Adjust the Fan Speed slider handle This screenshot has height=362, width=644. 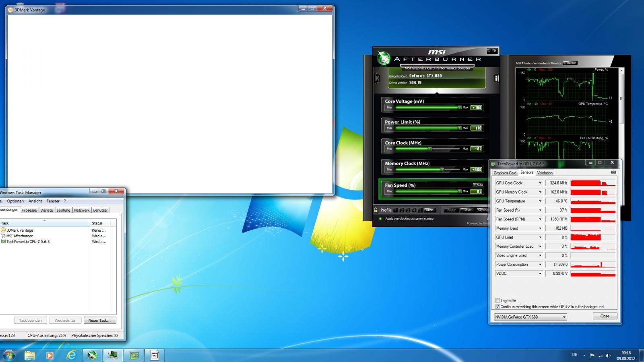459,191
